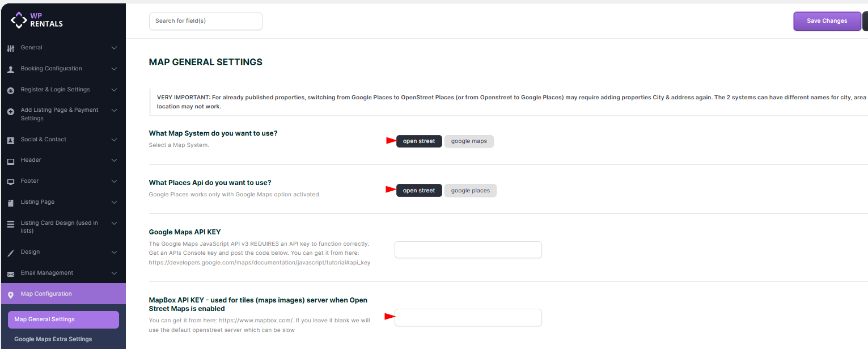Click the Header monitor icon in sidebar

(x=10, y=161)
